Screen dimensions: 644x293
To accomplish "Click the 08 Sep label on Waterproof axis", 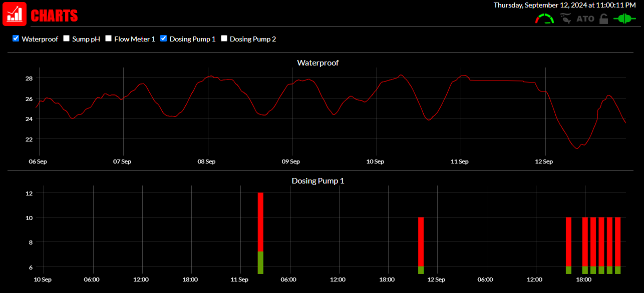I will point(206,161).
